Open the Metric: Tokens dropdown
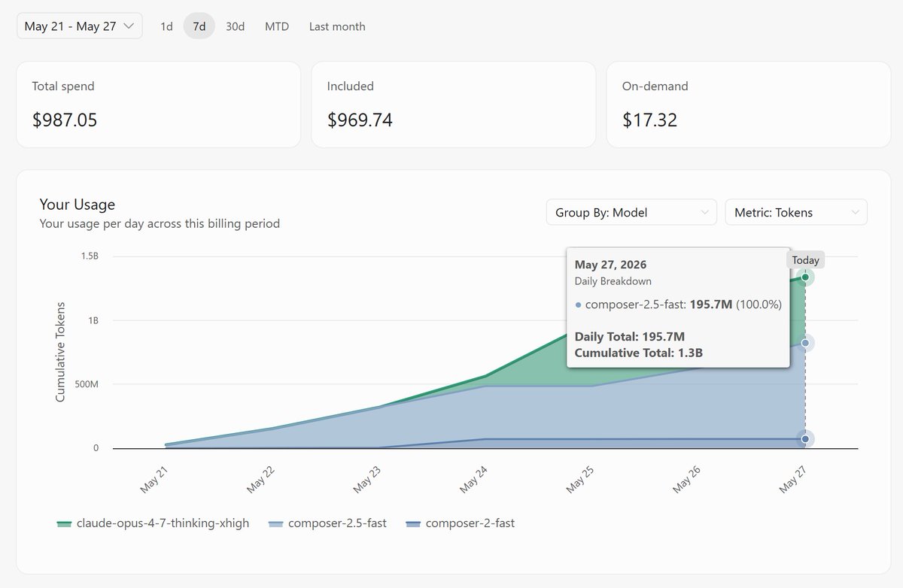903x588 pixels. tap(796, 212)
